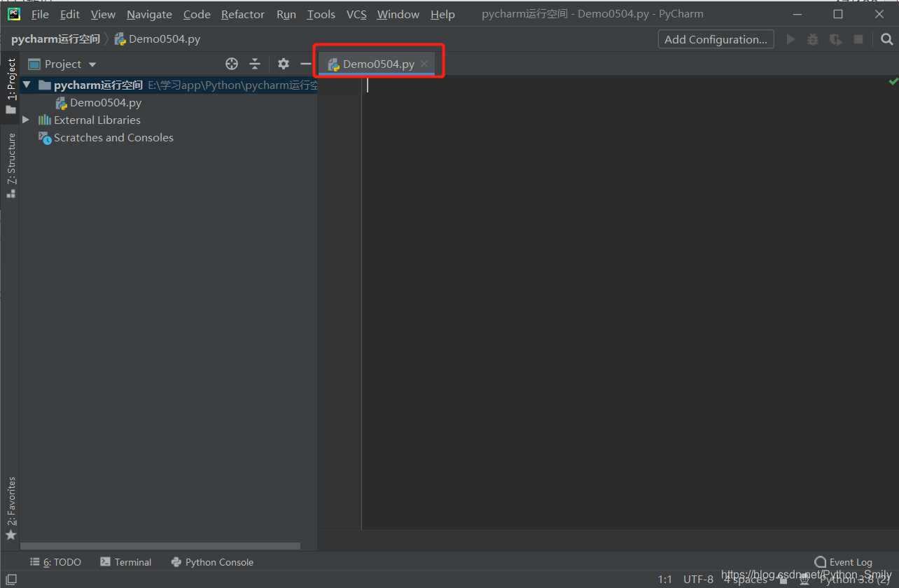Open the Window menu
This screenshot has height=588, width=899.
click(398, 14)
